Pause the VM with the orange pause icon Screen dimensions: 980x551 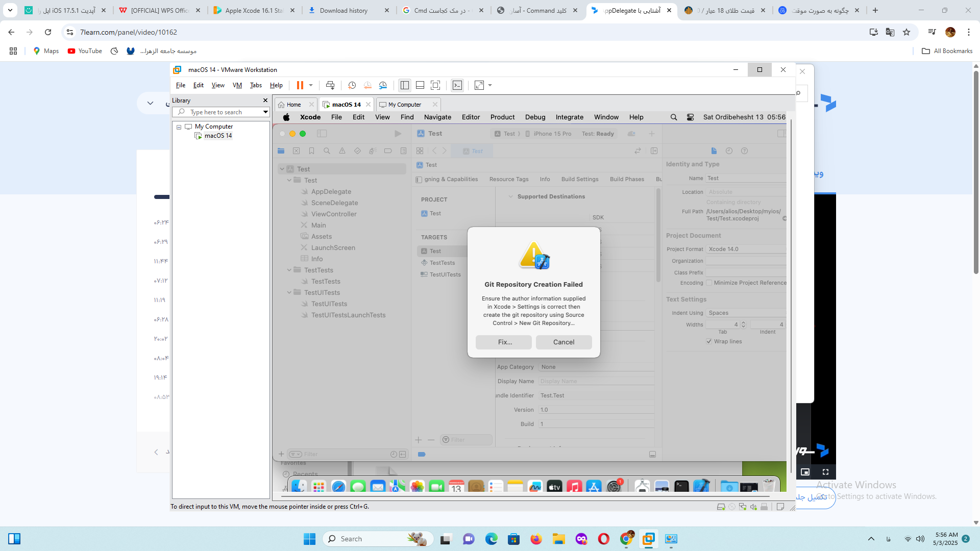tap(300, 85)
